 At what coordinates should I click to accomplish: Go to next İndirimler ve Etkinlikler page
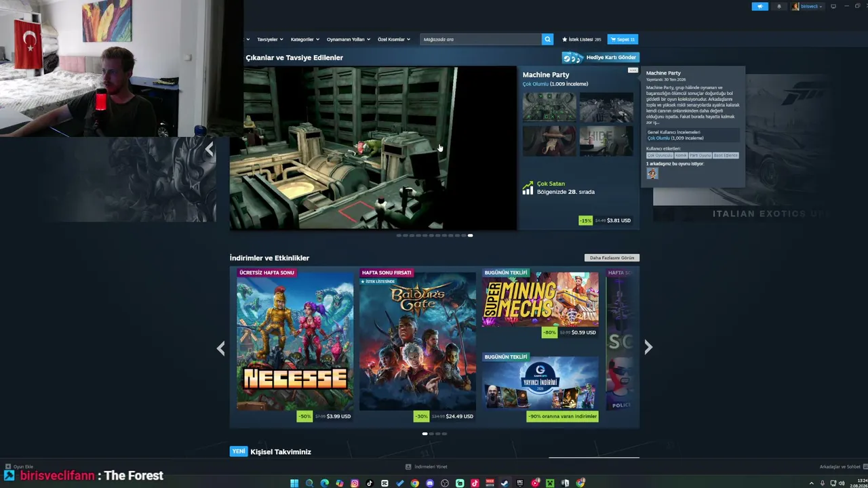[x=648, y=347]
